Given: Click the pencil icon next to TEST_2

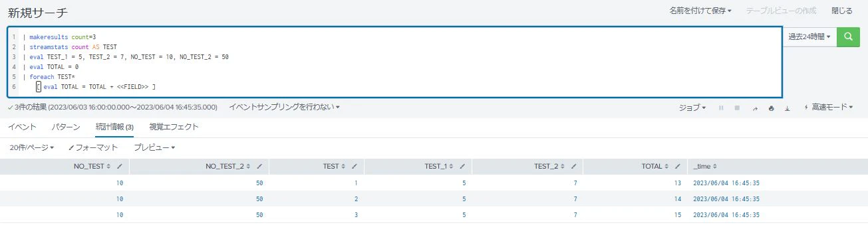Looking at the screenshot, I should point(573,167).
